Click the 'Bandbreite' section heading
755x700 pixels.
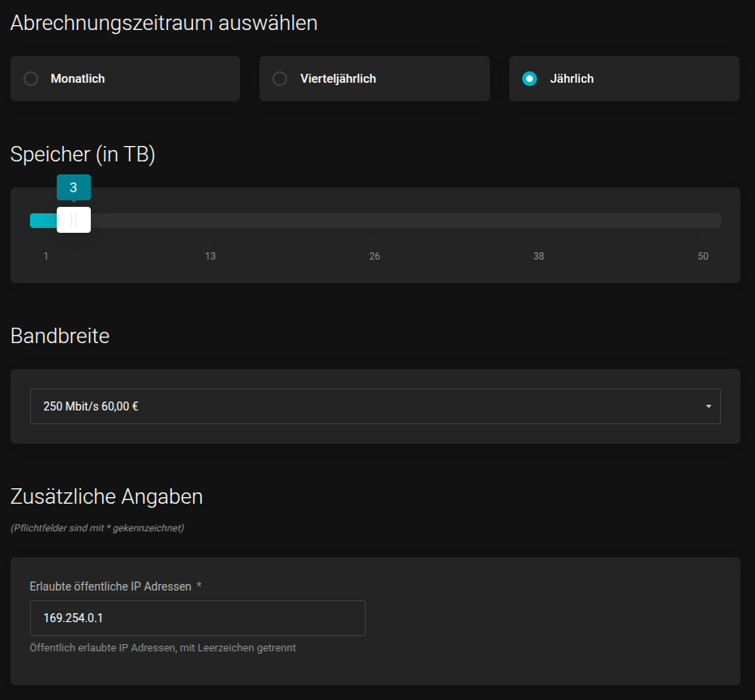pos(60,336)
